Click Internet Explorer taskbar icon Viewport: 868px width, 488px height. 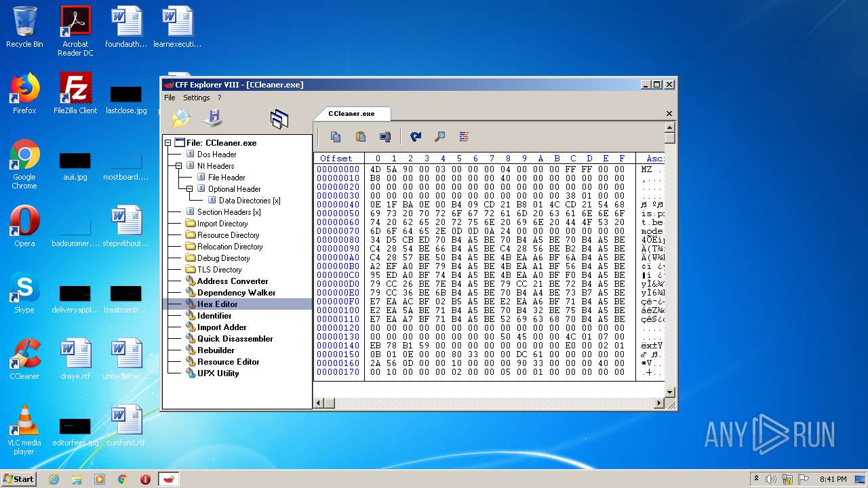54,479
